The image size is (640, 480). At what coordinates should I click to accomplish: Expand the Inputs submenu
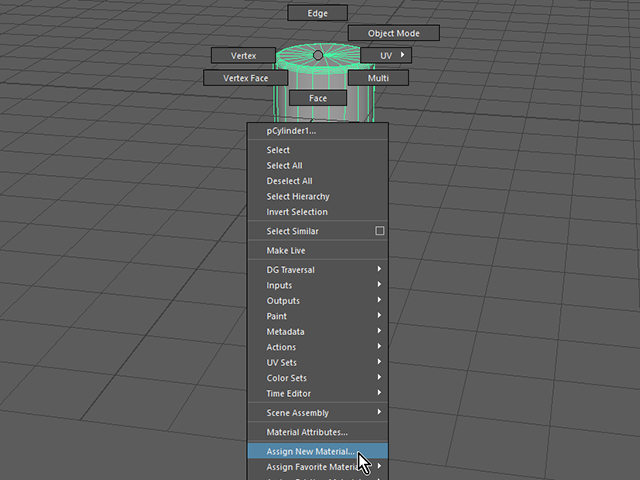pos(318,285)
